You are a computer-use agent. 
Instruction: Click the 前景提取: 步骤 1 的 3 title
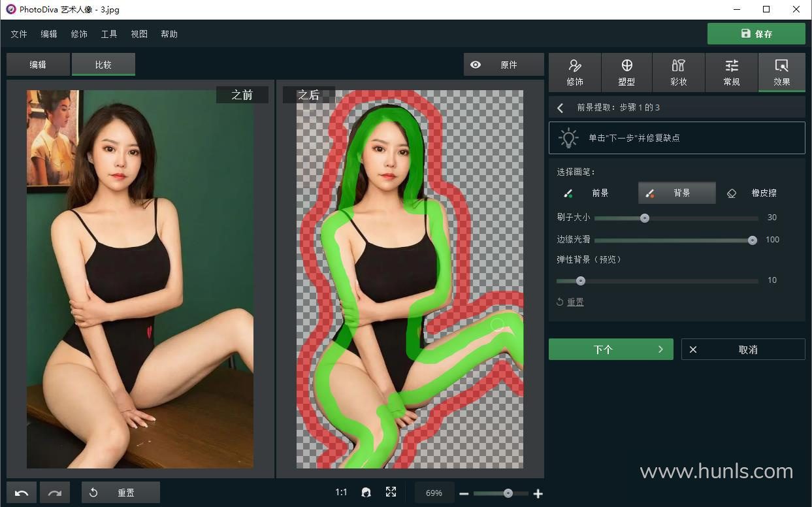pos(618,108)
